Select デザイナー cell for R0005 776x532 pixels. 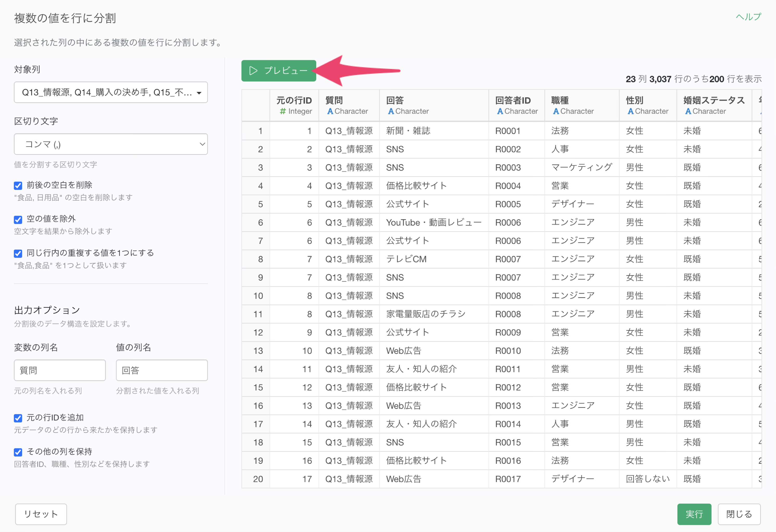(x=582, y=204)
